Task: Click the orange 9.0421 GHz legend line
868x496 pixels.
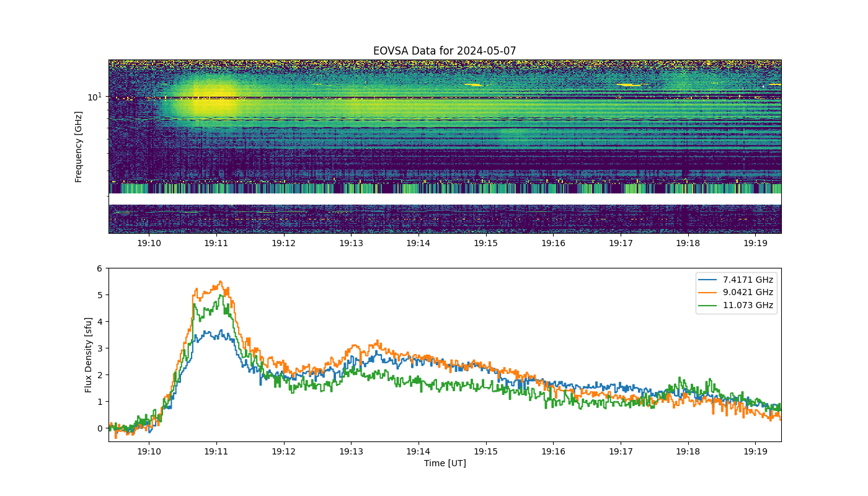Action: 711,293
